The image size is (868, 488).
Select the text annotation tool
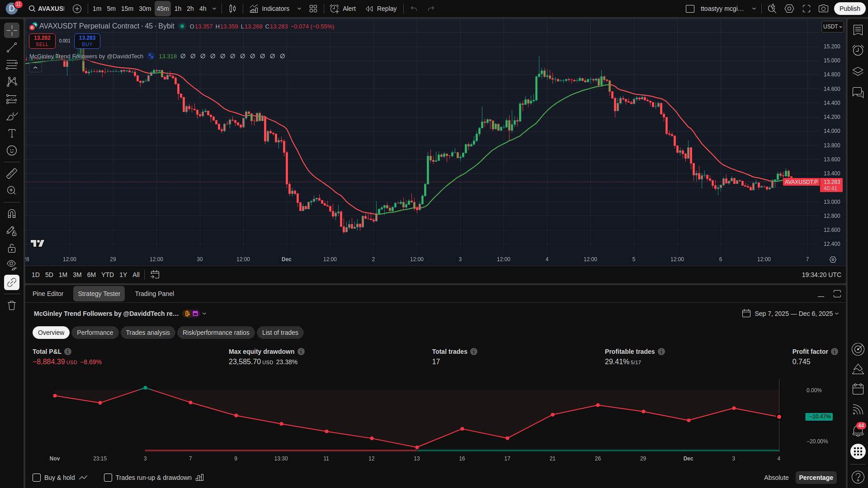(12, 133)
